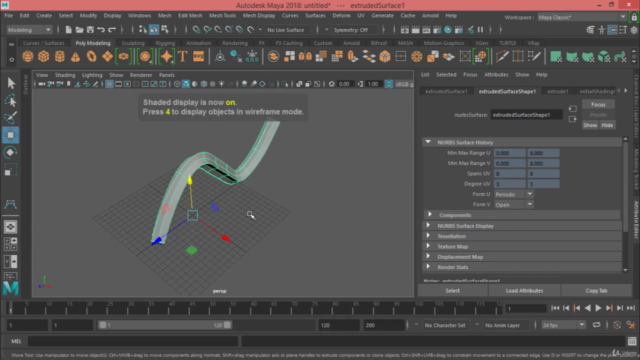The width and height of the screenshot is (640, 360).
Task: Expand the Texture Map section
Action: (x=428, y=246)
